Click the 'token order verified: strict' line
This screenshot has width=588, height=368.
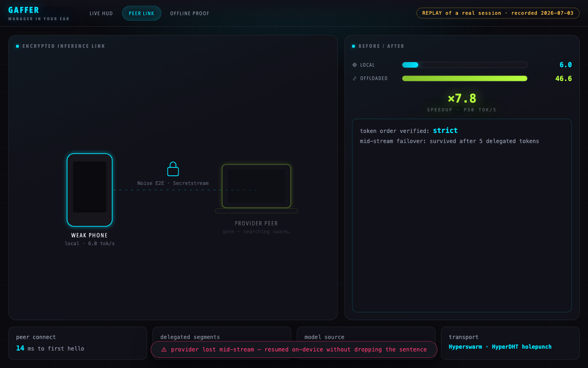[x=409, y=131]
